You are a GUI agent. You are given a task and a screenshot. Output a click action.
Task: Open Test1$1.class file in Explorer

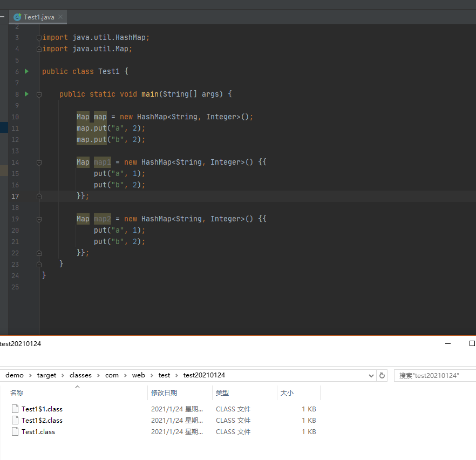(x=42, y=409)
